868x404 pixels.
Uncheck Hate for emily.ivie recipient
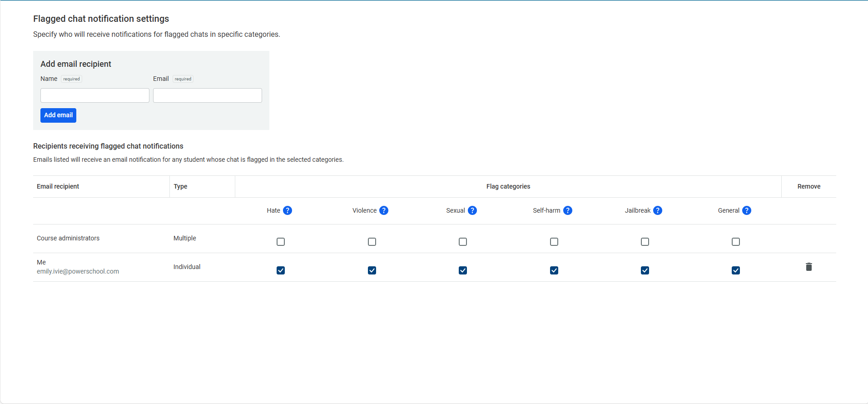click(x=281, y=270)
